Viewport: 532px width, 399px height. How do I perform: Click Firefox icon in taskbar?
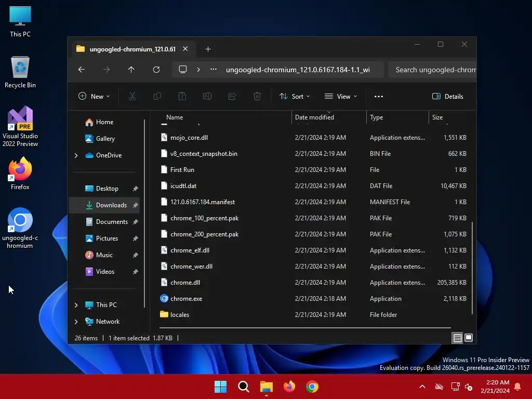tap(289, 387)
